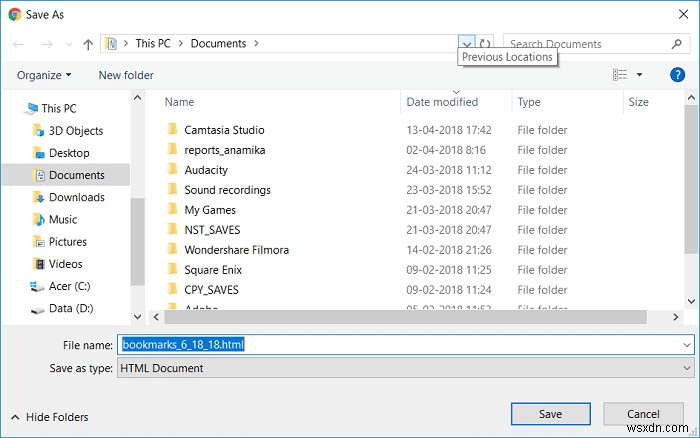Click the file list scroll-right arrow
This screenshot has width=700, height=438.
(675, 317)
